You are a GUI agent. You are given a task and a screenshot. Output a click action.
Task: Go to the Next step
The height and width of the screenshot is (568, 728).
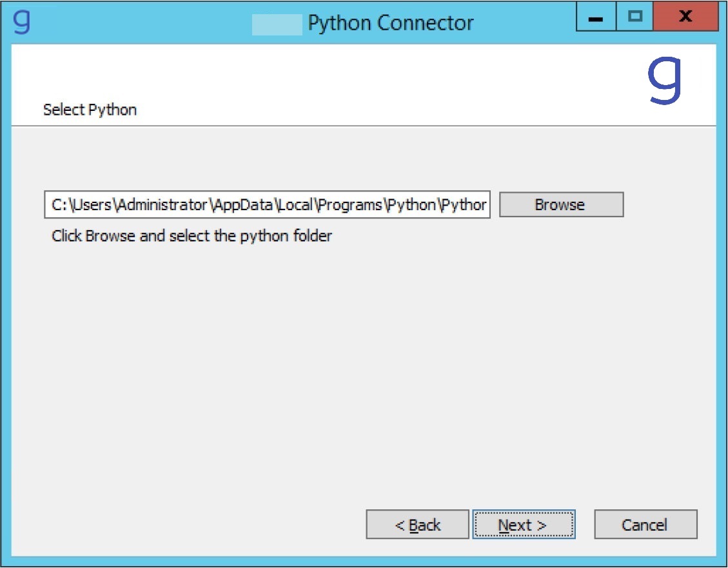(524, 524)
